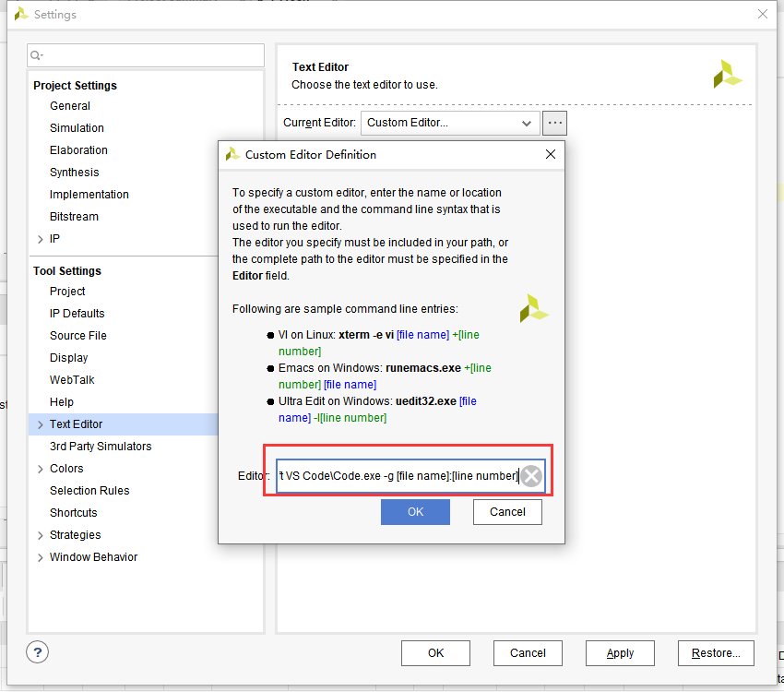Click OK at bottom of Settings window
This screenshot has height=692, width=784.
[435, 653]
